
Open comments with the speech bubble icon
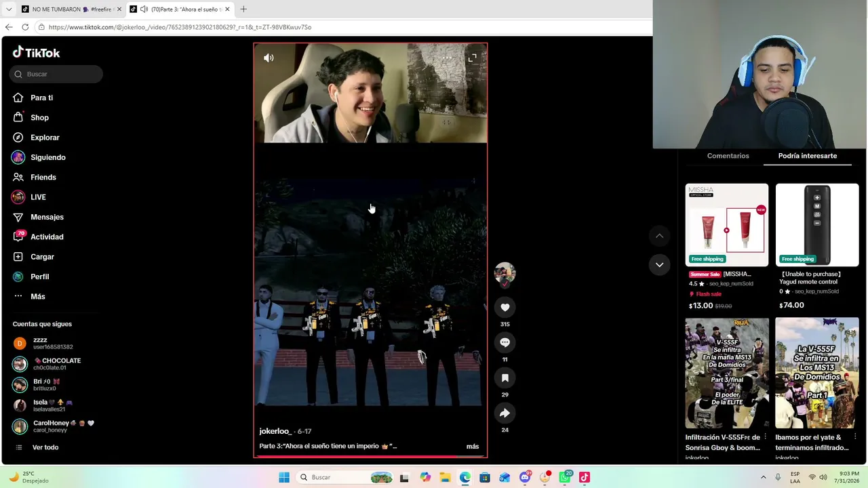point(505,342)
